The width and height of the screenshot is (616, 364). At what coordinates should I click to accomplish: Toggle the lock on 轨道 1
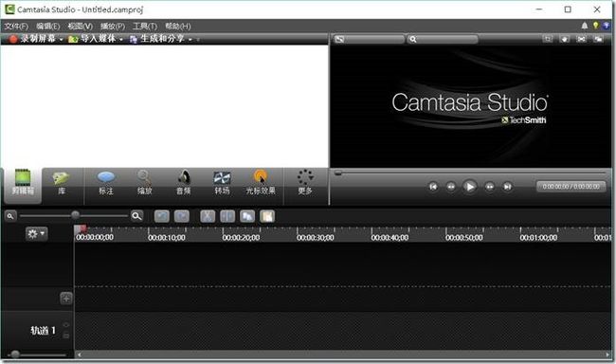(x=66, y=336)
